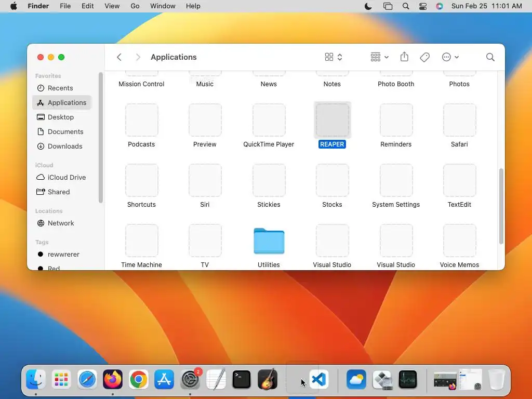Select Downloads in the sidebar

point(62,146)
